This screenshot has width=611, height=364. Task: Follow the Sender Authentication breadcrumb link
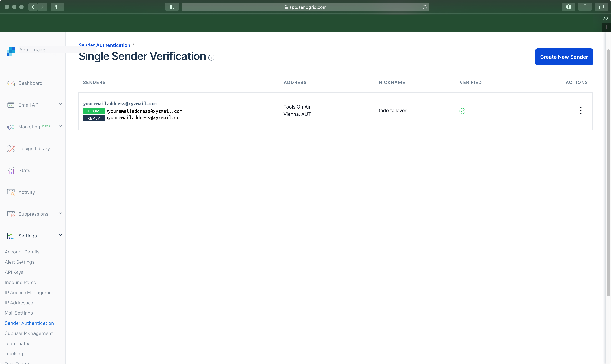click(x=104, y=45)
